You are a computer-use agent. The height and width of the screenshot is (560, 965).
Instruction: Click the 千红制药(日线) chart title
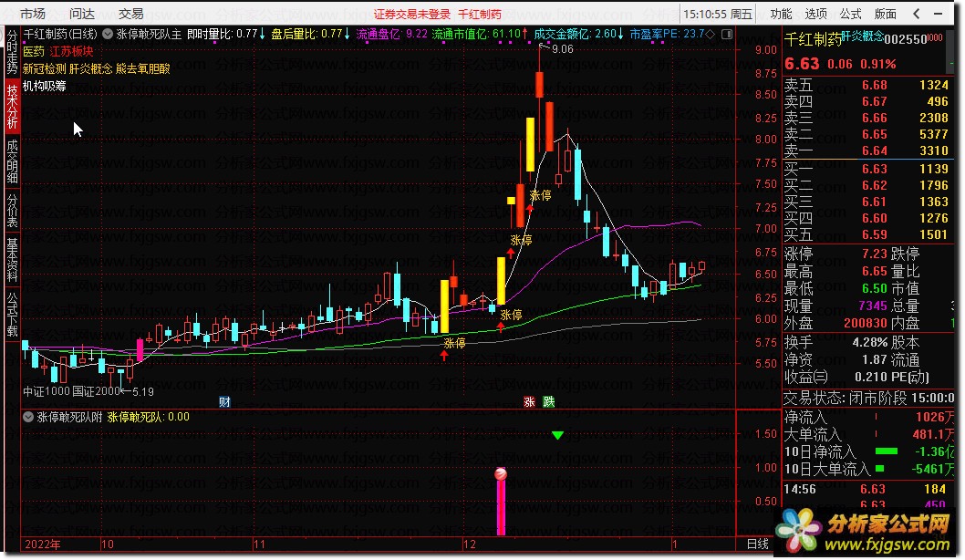pyautogui.click(x=60, y=35)
